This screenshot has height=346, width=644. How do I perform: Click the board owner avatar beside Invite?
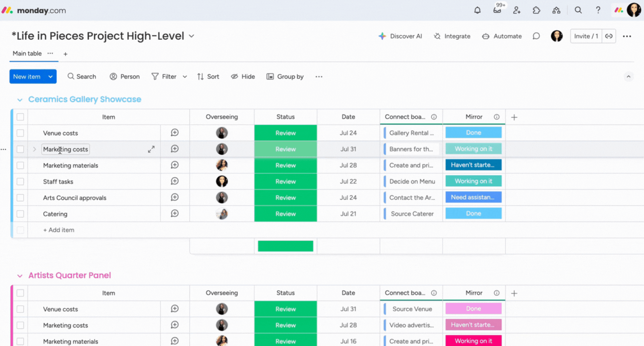(557, 36)
